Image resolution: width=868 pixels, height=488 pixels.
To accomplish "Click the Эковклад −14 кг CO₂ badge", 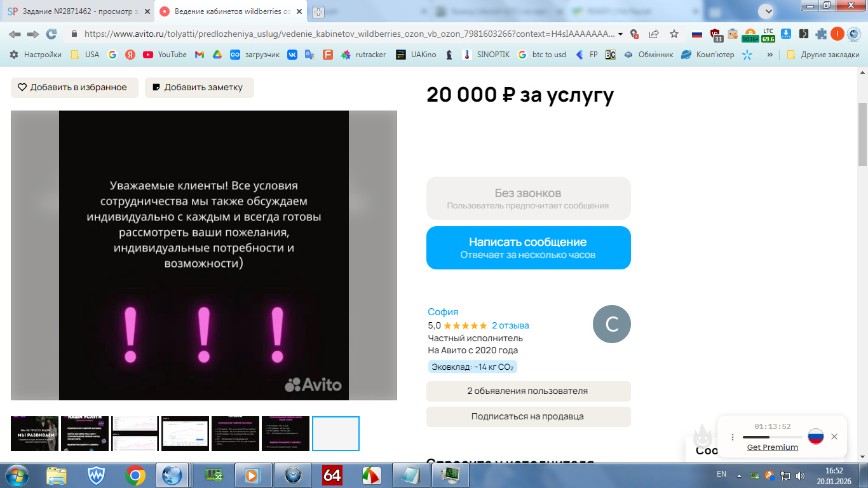I will pyautogui.click(x=472, y=367).
